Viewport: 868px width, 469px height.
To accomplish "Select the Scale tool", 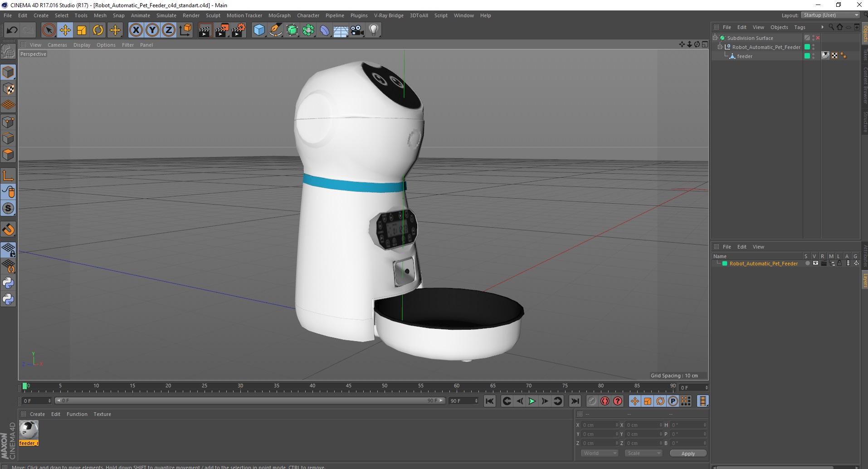I will click(x=82, y=30).
